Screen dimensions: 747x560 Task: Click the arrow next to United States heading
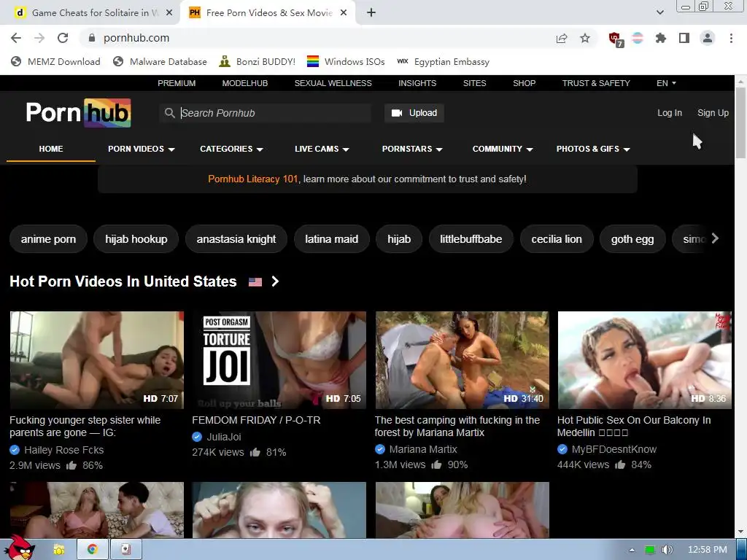click(x=275, y=281)
